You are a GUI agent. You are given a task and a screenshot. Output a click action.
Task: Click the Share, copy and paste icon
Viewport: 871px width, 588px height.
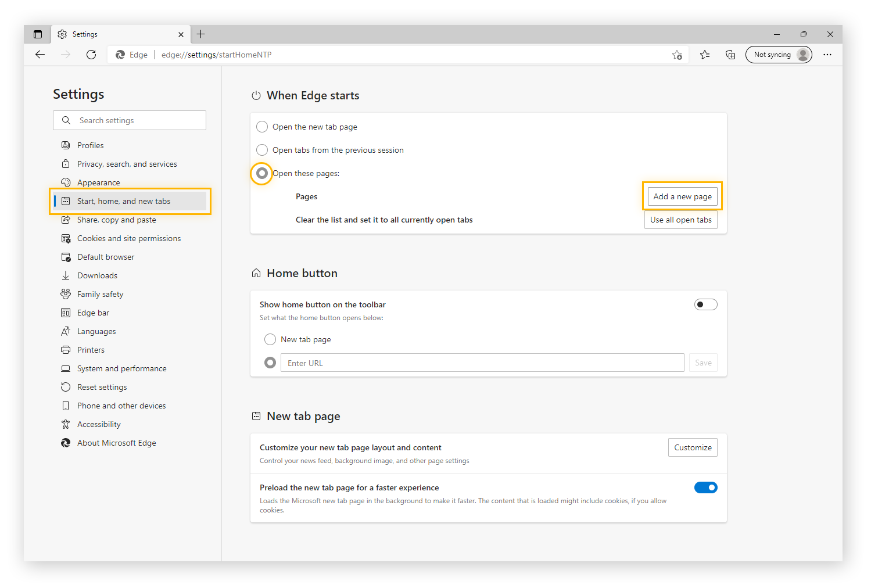coord(66,220)
